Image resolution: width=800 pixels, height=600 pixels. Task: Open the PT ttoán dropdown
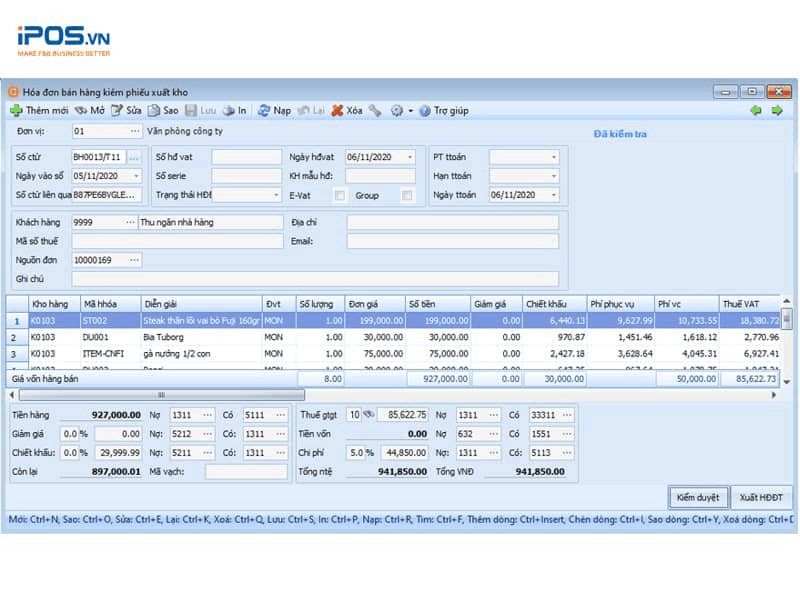click(556, 158)
